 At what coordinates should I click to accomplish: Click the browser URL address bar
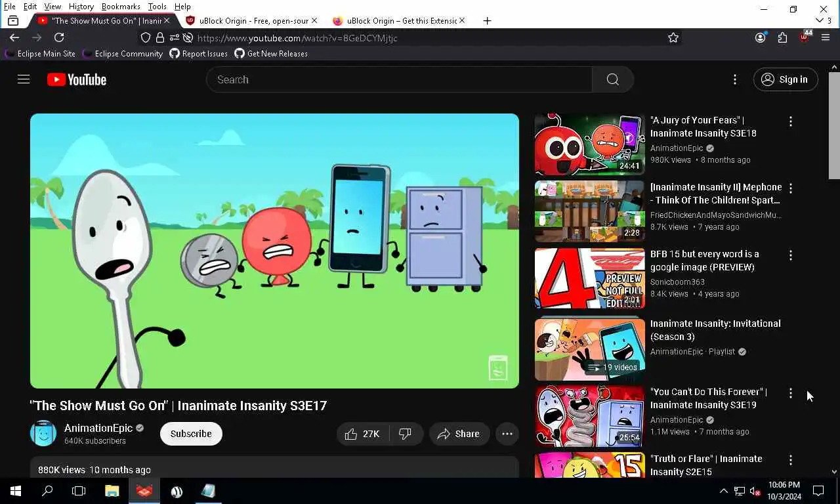click(420, 38)
